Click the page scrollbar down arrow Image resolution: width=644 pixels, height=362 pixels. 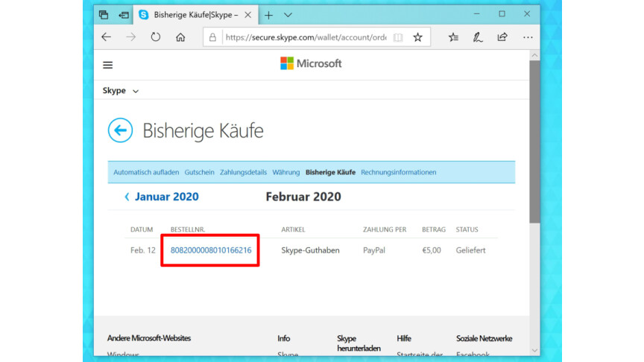534,351
